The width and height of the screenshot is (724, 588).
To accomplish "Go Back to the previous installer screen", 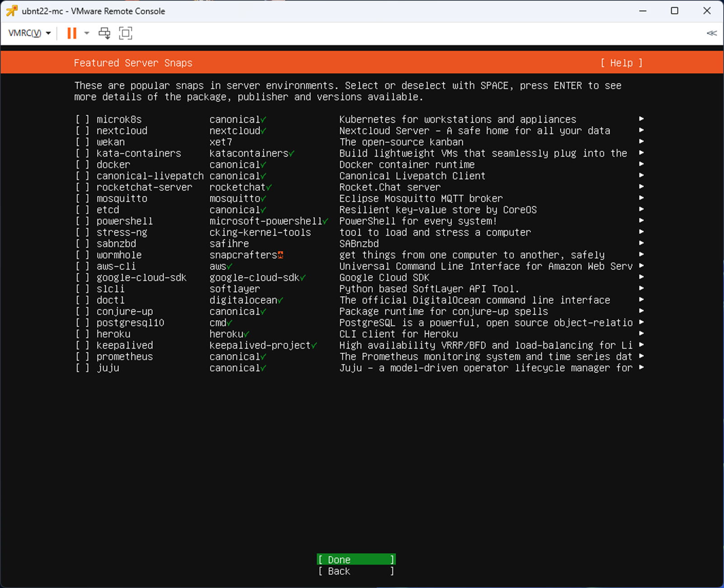I will [x=356, y=571].
